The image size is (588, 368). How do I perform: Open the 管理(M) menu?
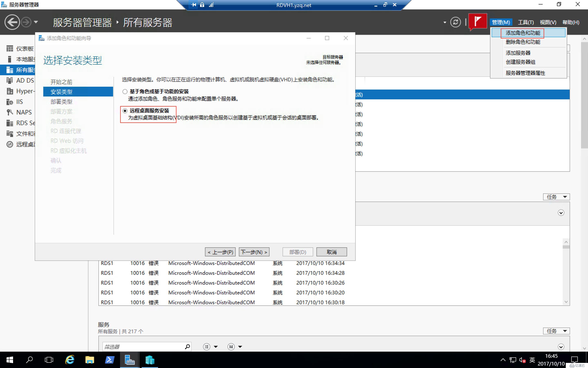pos(501,22)
